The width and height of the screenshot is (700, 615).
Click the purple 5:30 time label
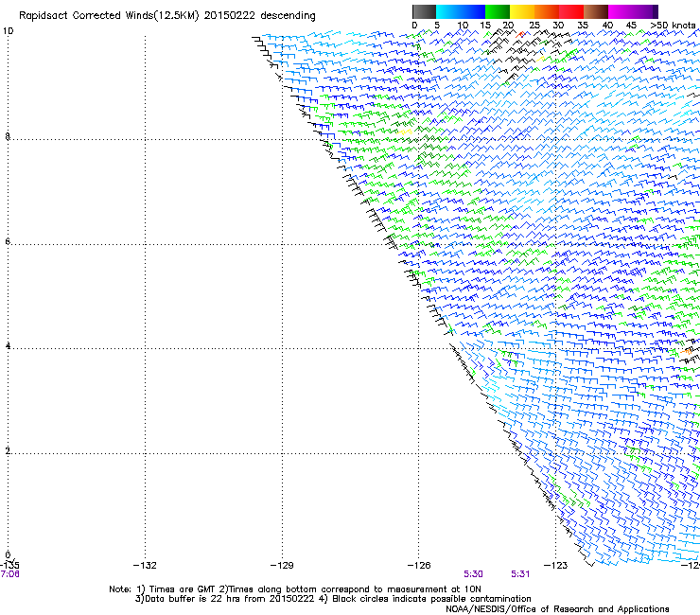[x=473, y=574]
